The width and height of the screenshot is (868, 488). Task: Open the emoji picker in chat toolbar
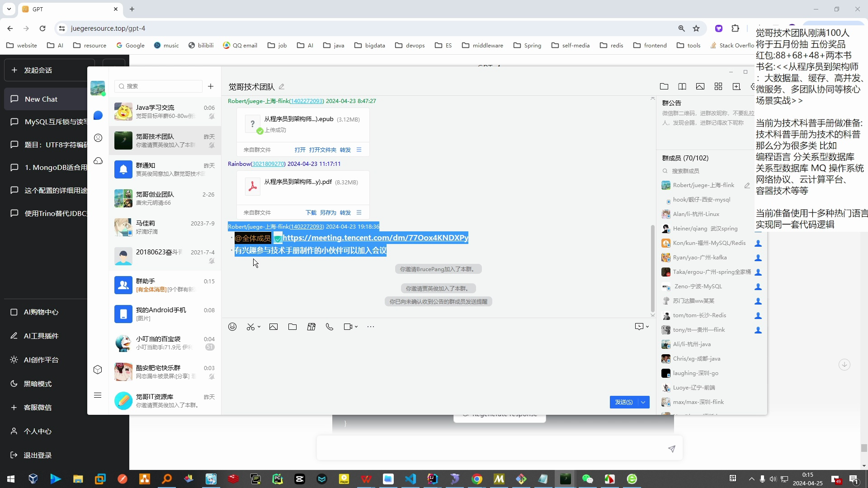(232, 327)
